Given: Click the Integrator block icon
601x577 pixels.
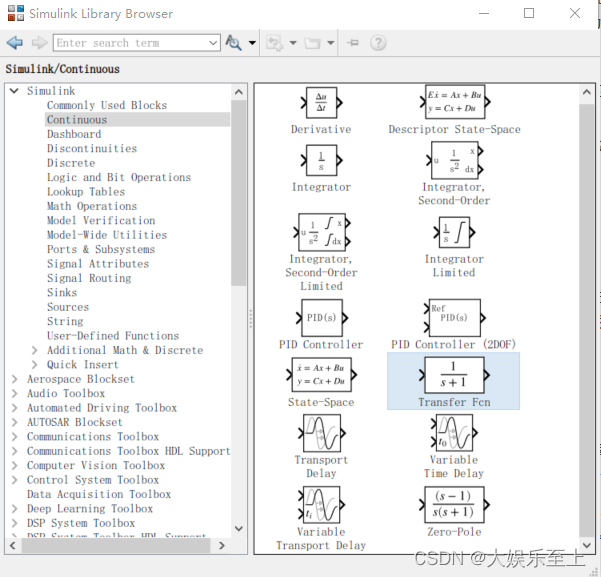Looking at the screenshot, I should point(321,160).
